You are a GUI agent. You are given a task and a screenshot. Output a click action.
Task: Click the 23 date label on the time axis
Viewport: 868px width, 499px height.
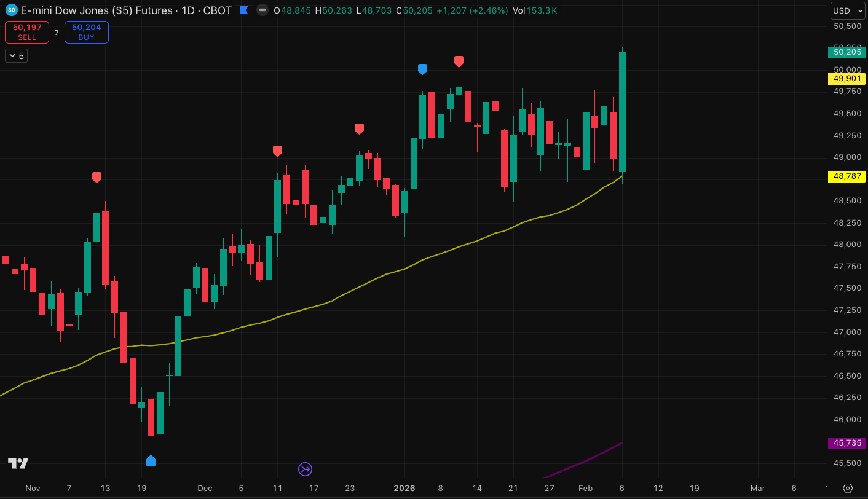coord(350,489)
